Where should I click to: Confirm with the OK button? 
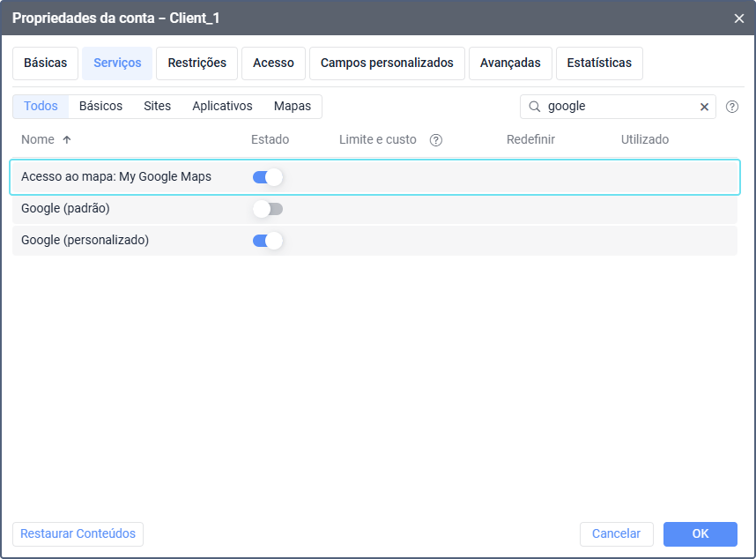click(700, 534)
